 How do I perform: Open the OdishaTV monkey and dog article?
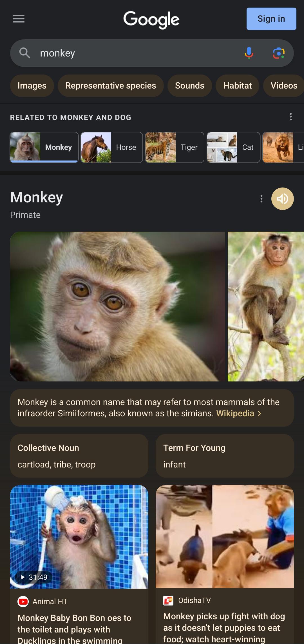pyautogui.click(x=224, y=627)
